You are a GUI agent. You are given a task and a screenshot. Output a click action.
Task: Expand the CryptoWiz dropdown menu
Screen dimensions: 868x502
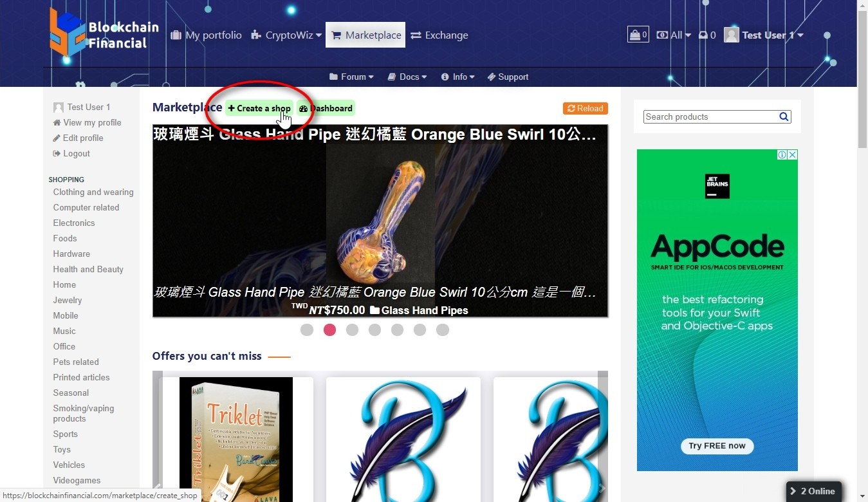(286, 35)
